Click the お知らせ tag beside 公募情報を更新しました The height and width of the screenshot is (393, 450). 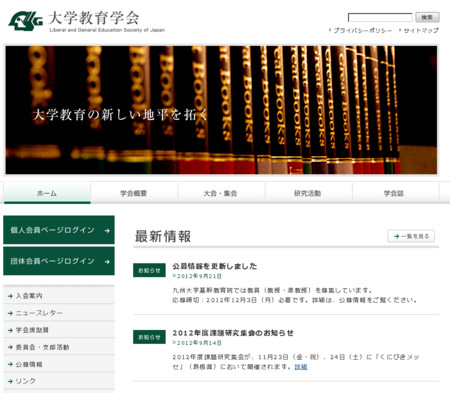tap(149, 270)
